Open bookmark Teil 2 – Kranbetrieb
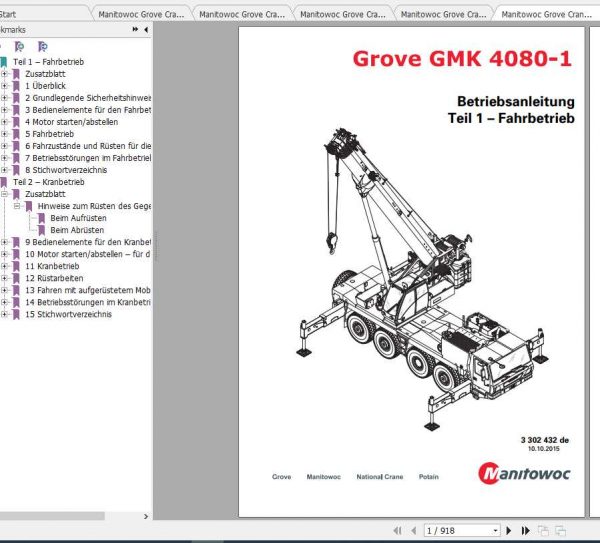 click(49, 182)
